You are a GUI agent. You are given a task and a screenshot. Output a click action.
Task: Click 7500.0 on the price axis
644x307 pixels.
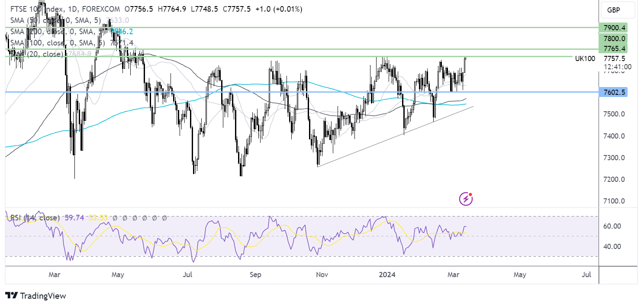coord(615,114)
